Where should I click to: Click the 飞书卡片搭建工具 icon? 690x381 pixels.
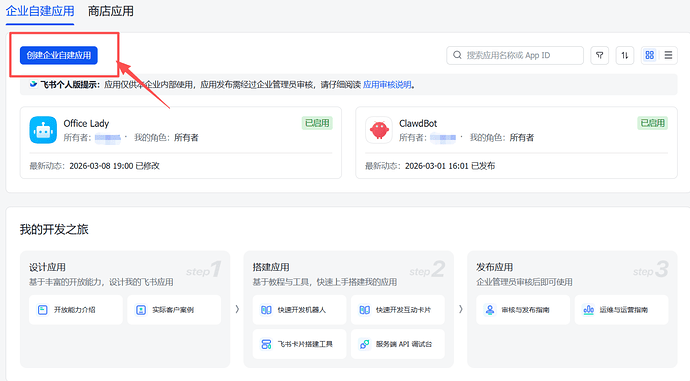point(266,344)
